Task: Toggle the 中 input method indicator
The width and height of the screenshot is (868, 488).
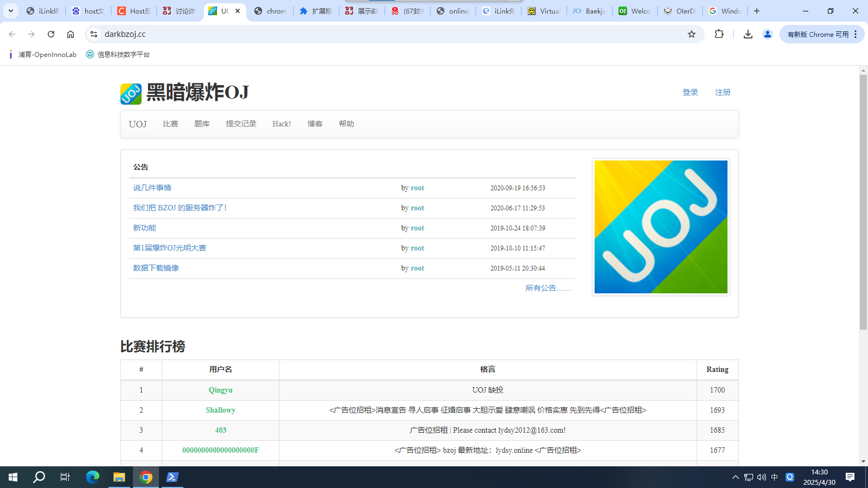Action: [x=775, y=477]
